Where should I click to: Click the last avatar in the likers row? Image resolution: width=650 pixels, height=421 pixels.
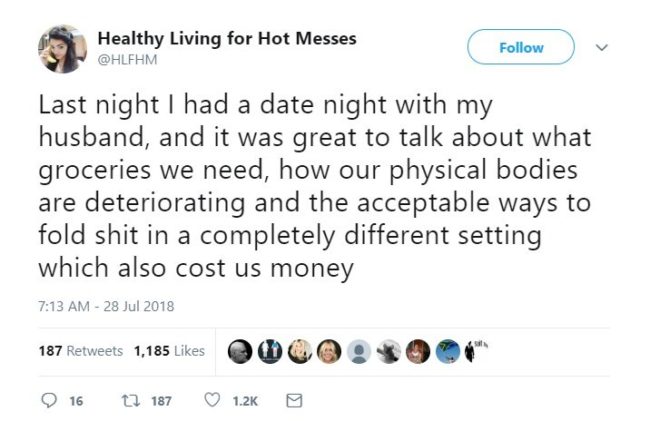point(475,351)
